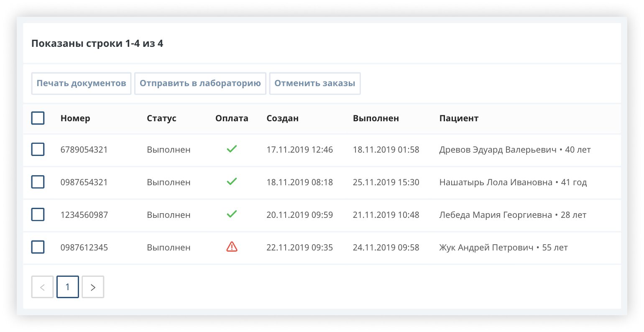Open patient Жук Андрей Петрович

click(x=486, y=248)
